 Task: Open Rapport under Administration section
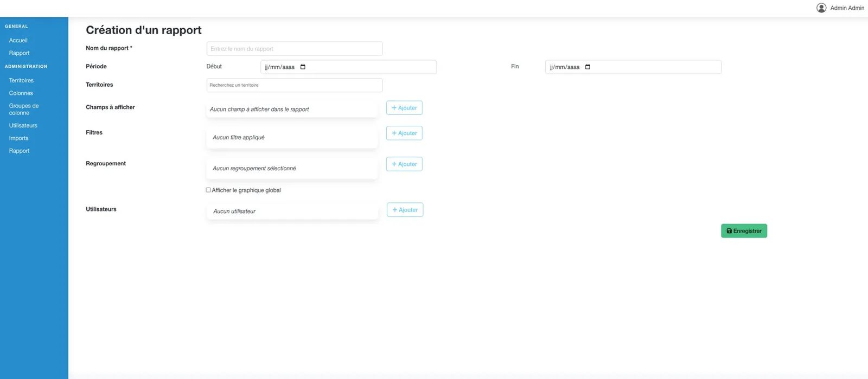(x=19, y=151)
